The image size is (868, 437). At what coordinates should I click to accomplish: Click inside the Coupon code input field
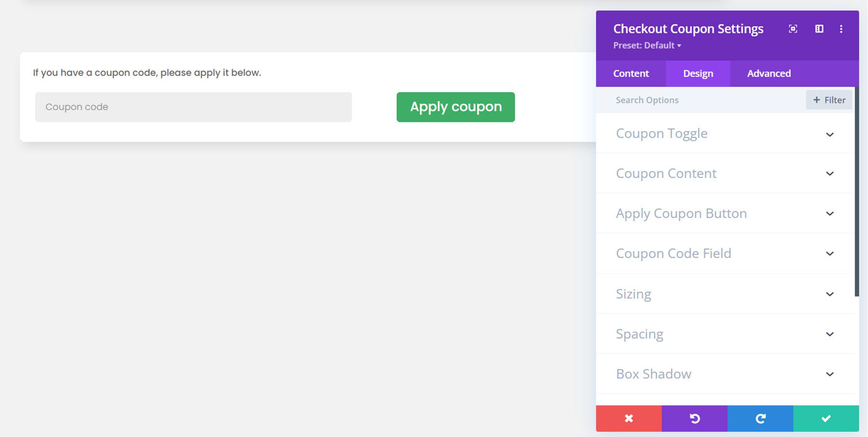pos(193,107)
